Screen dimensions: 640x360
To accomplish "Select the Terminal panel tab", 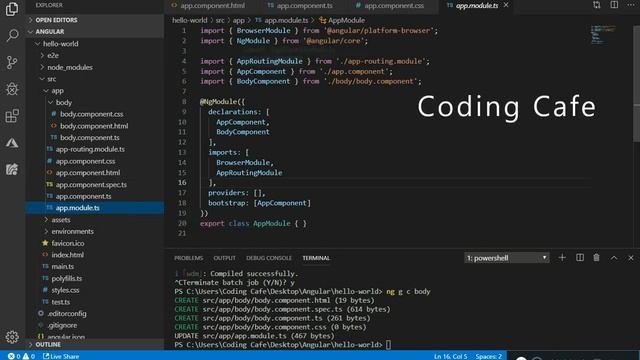I will click(x=316, y=258).
